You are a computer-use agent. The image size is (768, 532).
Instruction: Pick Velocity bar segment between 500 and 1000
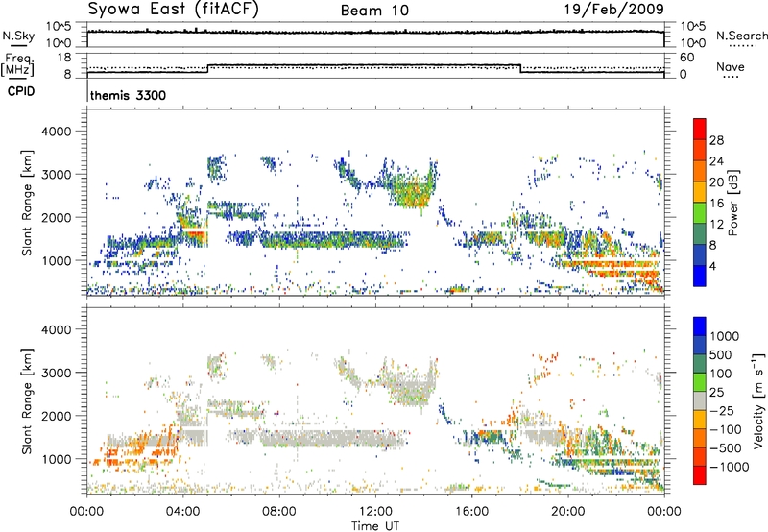(x=700, y=345)
